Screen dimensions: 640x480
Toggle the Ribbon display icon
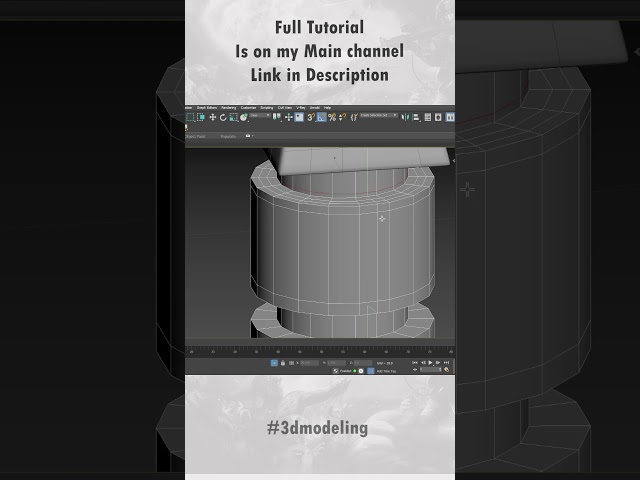[x=450, y=117]
